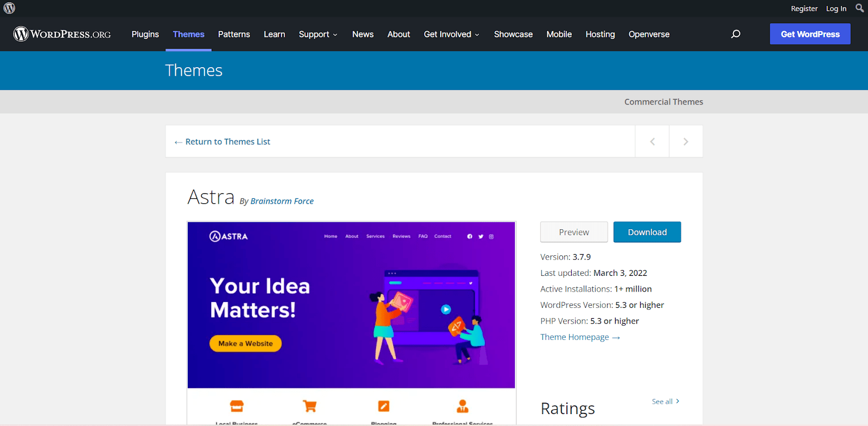The image size is (868, 426).
Task: Expand the Support menu dropdown
Action: tap(318, 34)
